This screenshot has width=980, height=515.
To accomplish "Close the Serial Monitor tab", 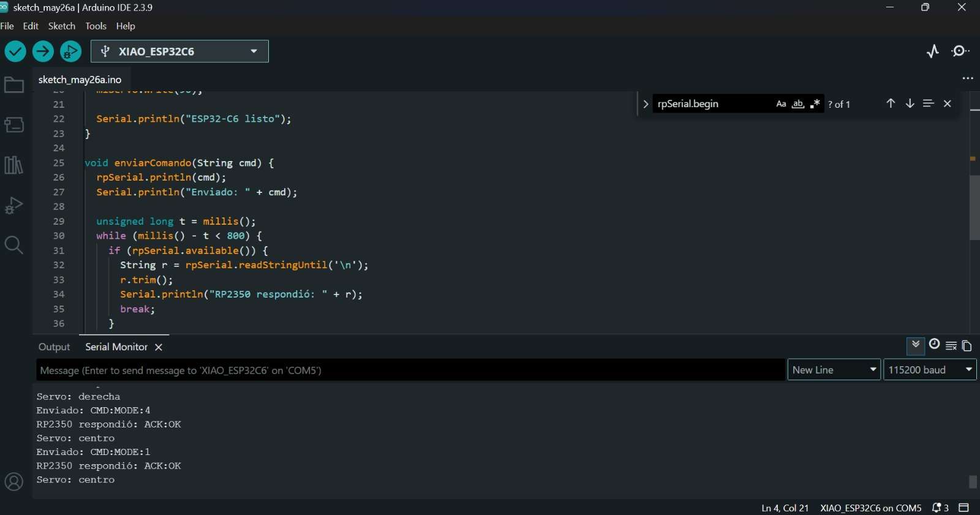I will (159, 347).
